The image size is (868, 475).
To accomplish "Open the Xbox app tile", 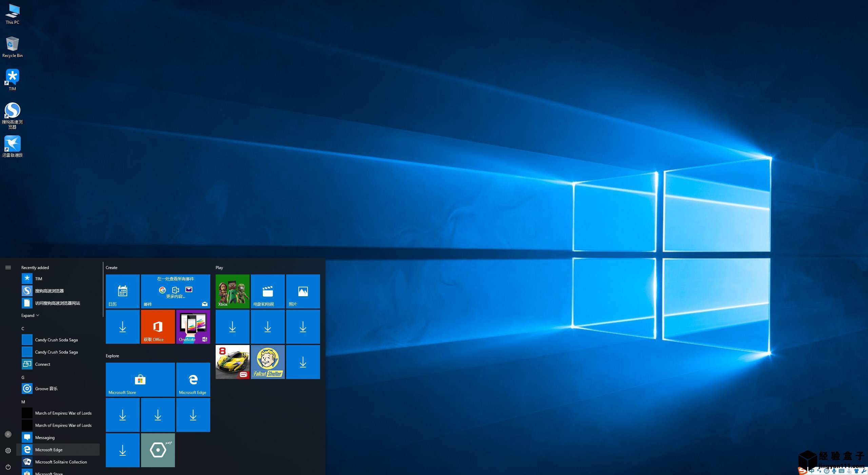I will 232,291.
